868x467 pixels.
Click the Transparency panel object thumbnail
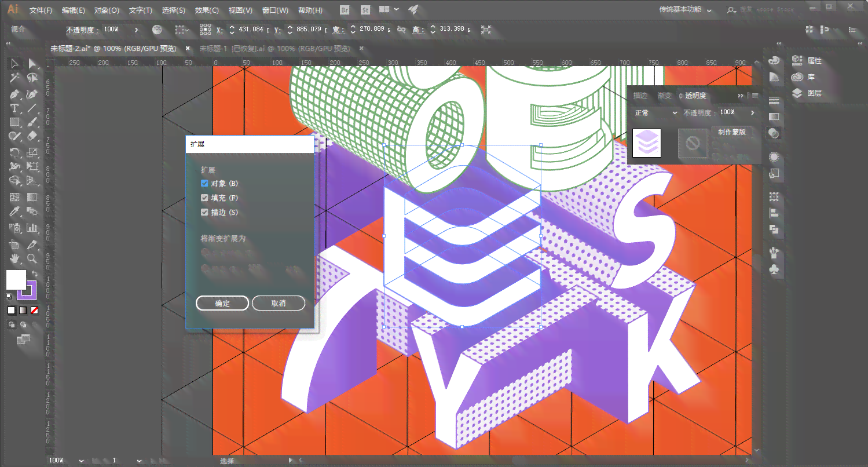point(647,143)
